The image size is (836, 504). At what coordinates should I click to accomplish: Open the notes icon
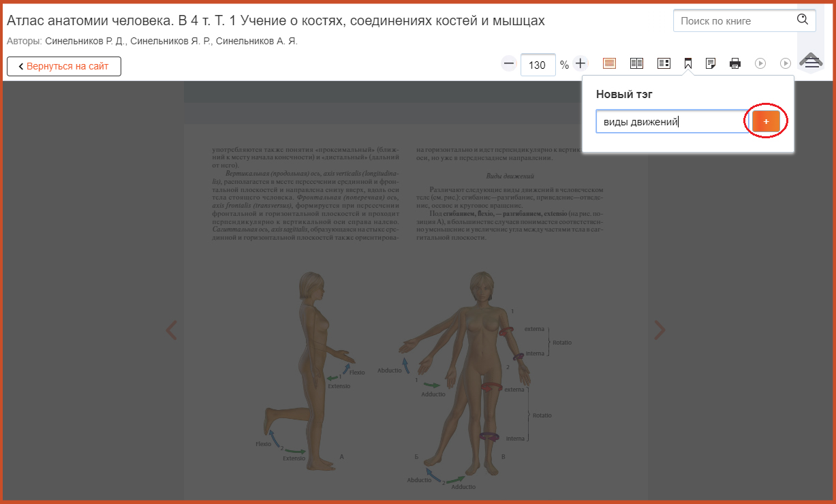point(711,63)
